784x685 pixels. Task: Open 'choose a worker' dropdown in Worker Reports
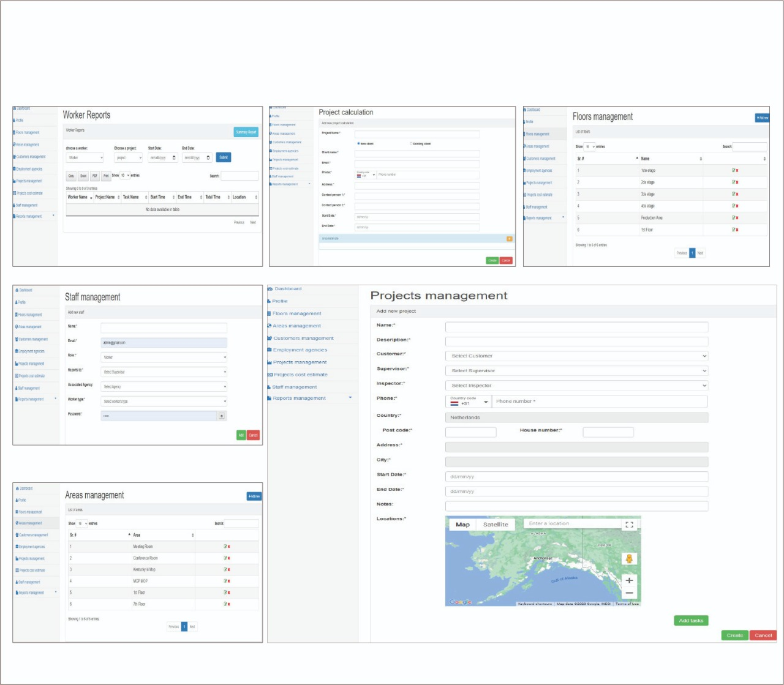click(85, 158)
